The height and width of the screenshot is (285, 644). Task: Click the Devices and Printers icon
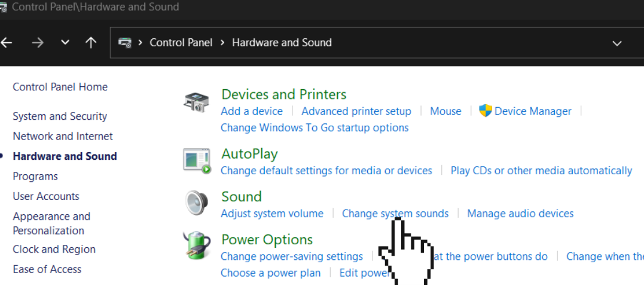click(x=197, y=102)
